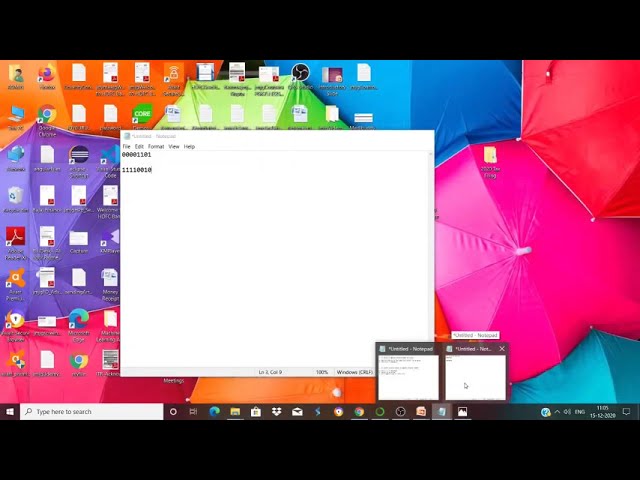Click the Type here to search box
The height and width of the screenshot is (480, 640).
click(92, 412)
